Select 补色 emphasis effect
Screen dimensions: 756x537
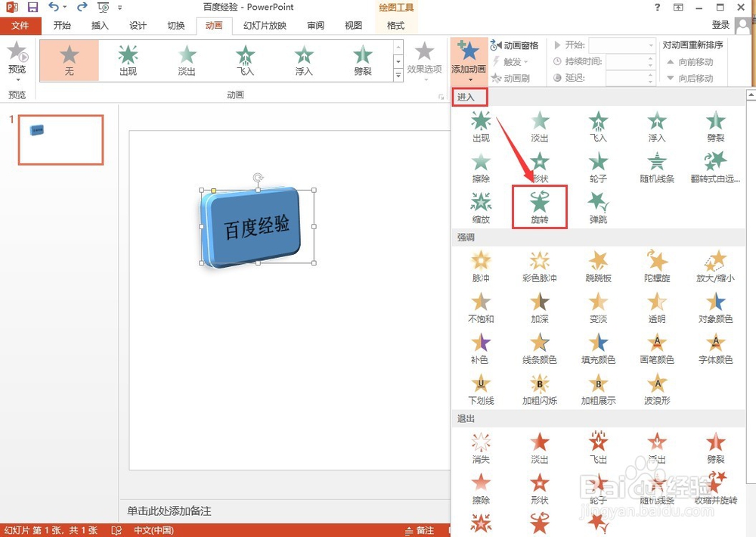pos(481,349)
